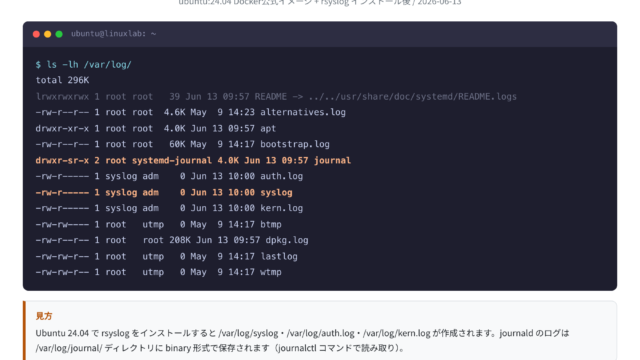This screenshot has width=640, height=360.
Task: Click the lastlog file entry
Action: point(167,256)
